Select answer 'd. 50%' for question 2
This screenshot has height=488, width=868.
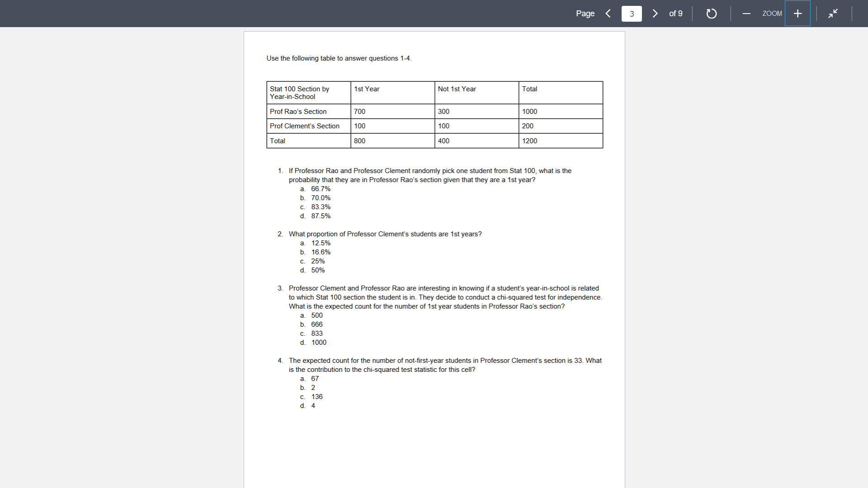(x=318, y=270)
